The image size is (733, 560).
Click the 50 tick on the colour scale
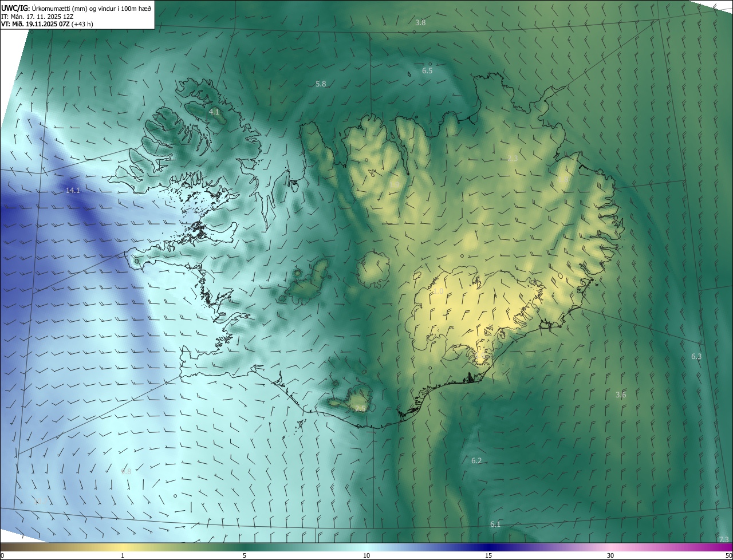(728, 555)
